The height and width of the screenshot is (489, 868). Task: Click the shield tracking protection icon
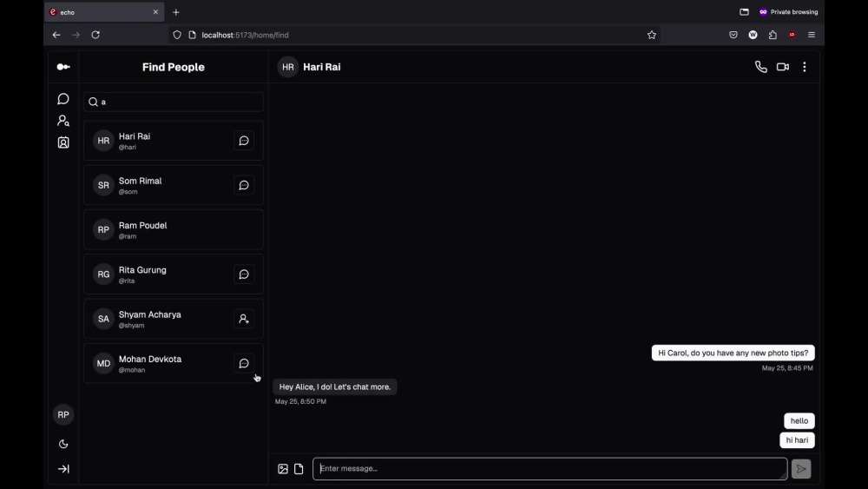click(176, 35)
